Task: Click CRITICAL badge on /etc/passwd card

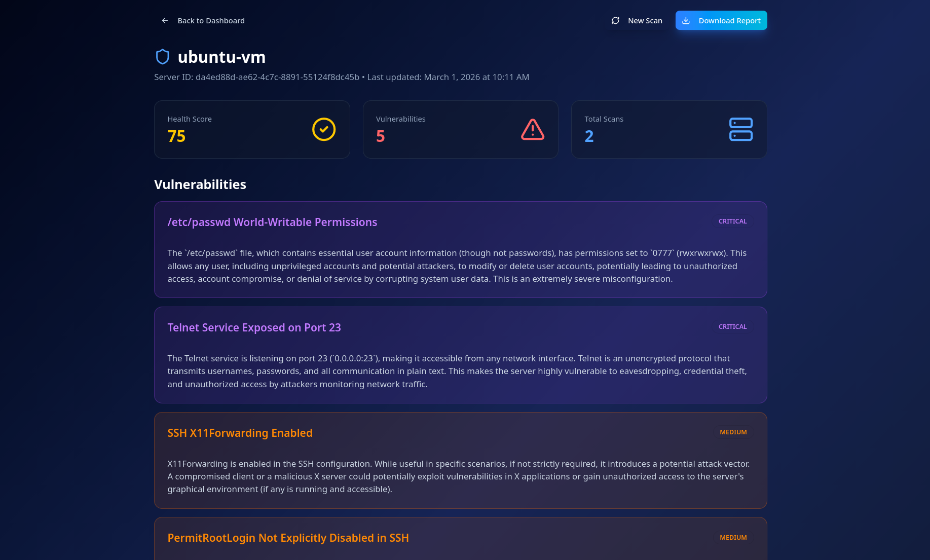Action: coord(732,221)
